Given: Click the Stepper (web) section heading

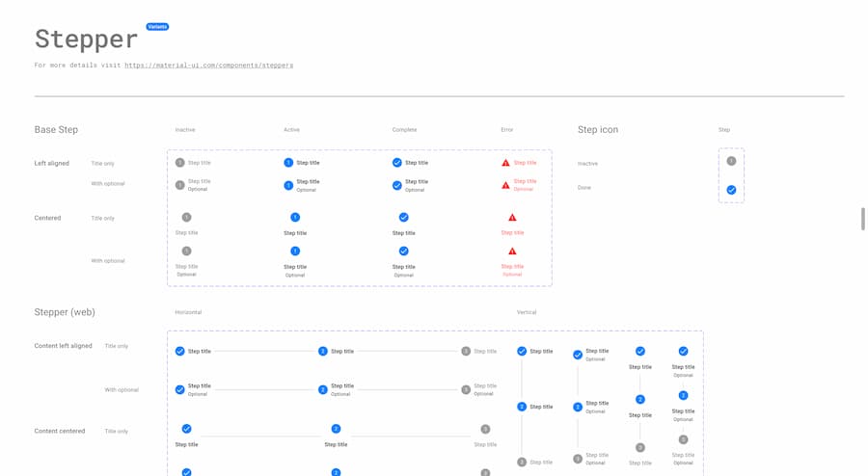Looking at the screenshot, I should (65, 312).
